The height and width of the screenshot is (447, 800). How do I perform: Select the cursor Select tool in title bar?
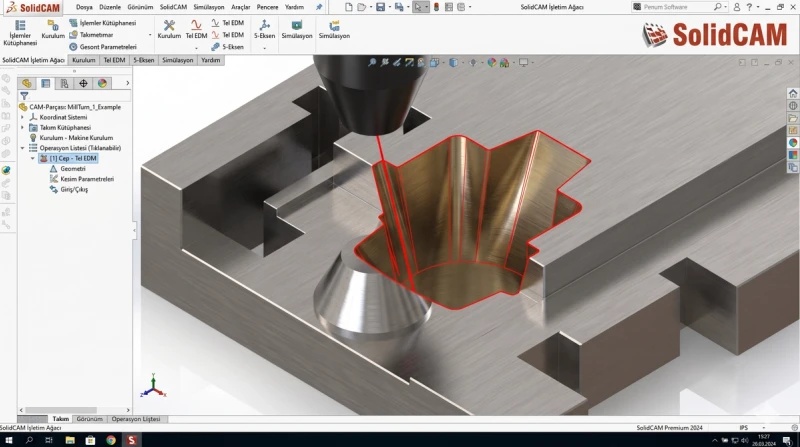click(418, 7)
